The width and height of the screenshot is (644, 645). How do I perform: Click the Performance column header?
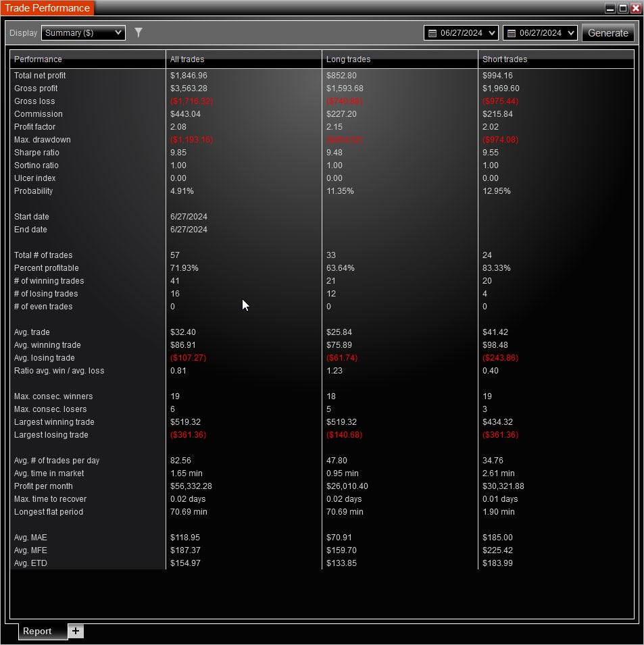point(38,59)
